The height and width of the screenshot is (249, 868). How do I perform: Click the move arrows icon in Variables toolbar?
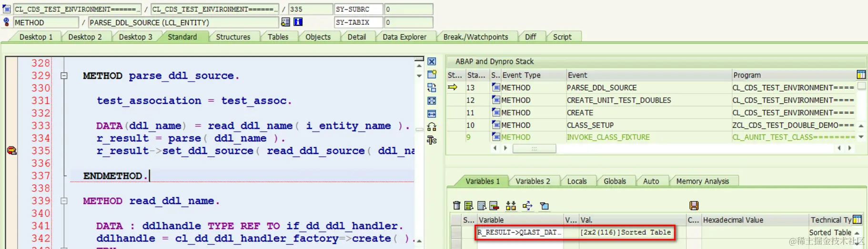(x=527, y=206)
